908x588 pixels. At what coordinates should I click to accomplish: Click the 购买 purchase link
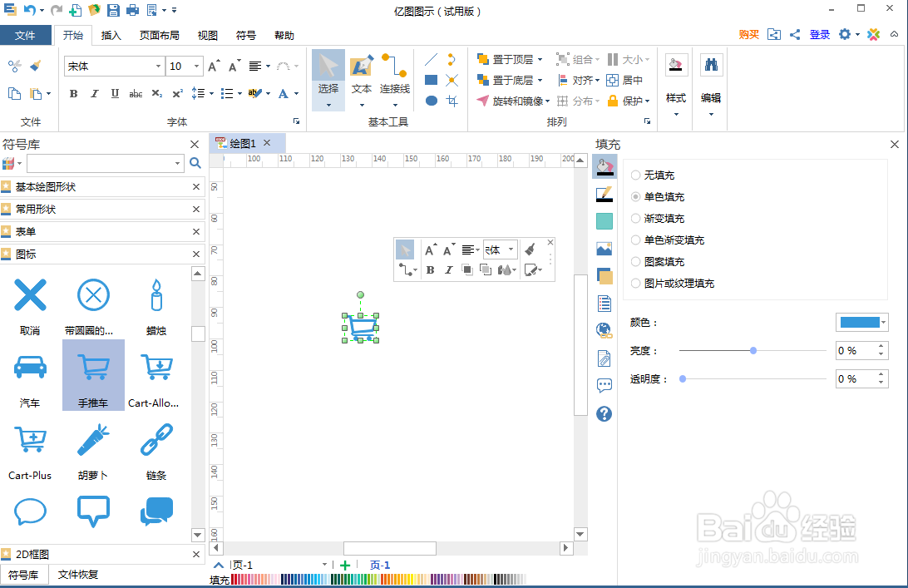pyautogui.click(x=748, y=34)
